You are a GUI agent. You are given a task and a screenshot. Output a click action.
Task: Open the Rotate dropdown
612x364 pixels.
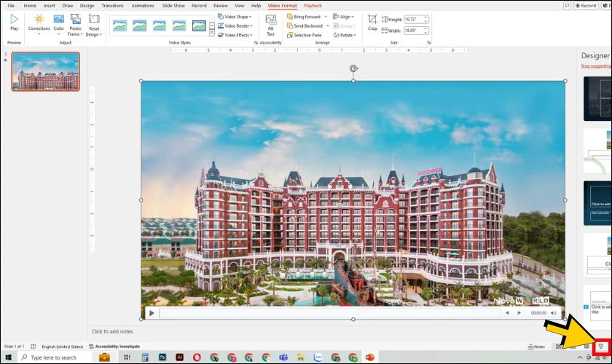pos(345,35)
